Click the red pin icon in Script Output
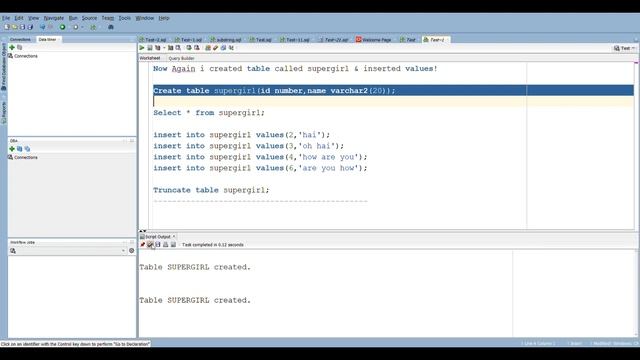This screenshot has height=360, width=640. click(142, 244)
